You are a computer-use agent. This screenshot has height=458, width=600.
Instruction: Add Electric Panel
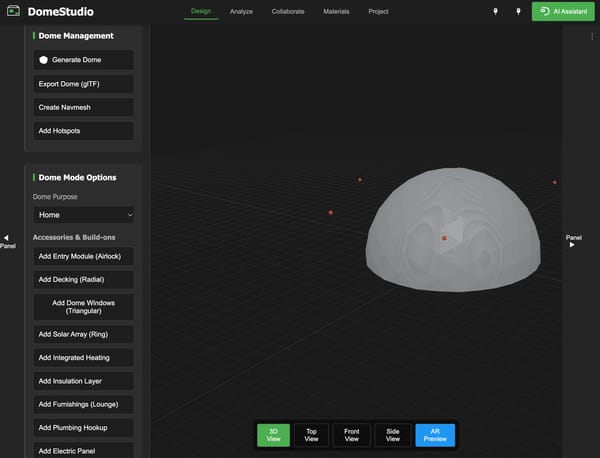click(x=83, y=450)
